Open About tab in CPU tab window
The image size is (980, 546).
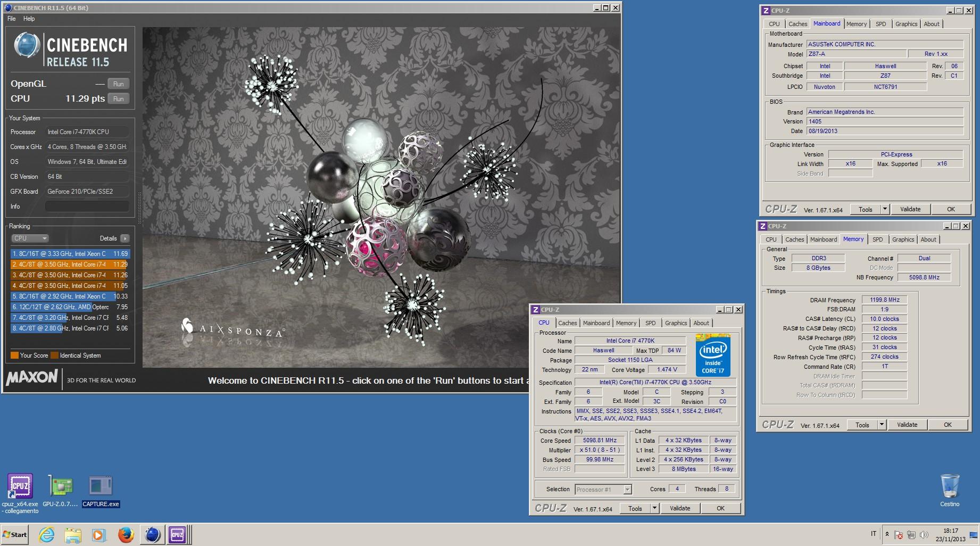click(701, 323)
